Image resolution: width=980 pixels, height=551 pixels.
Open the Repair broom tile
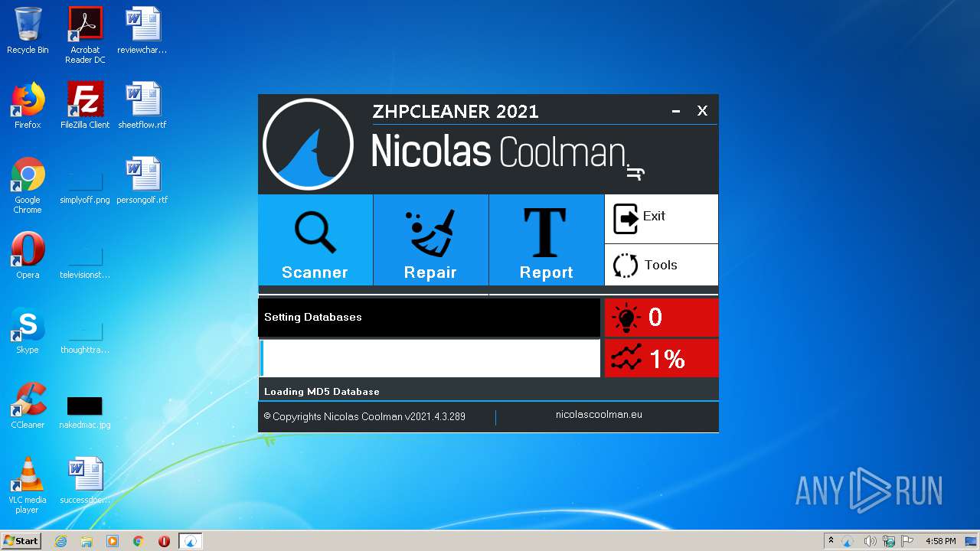pyautogui.click(x=430, y=240)
